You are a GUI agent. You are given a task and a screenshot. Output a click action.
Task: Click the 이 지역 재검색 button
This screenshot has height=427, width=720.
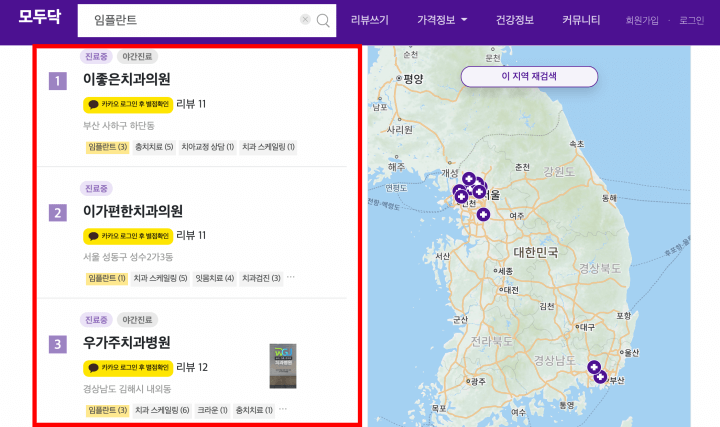tap(529, 76)
